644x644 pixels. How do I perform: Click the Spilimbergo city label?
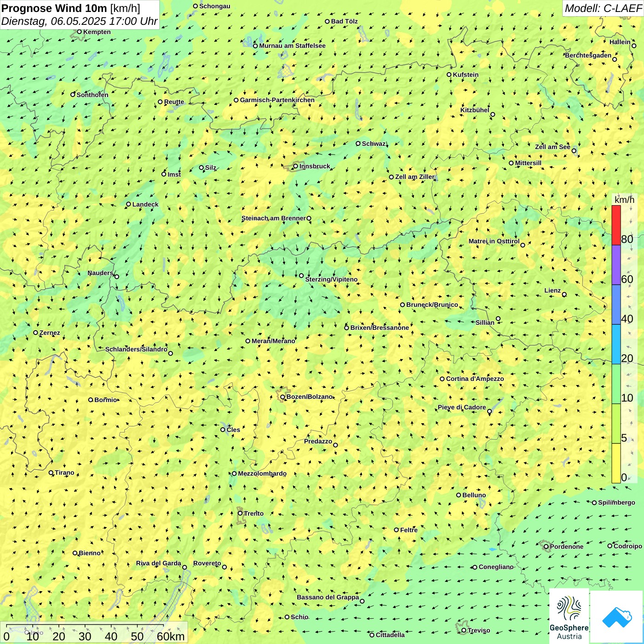[x=616, y=502]
